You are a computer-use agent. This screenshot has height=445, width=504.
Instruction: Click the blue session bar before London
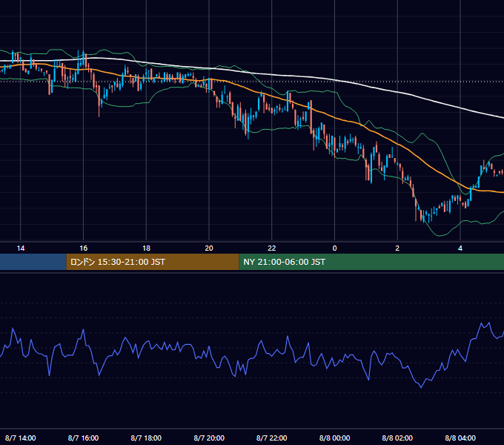pyautogui.click(x=33, y=262)
